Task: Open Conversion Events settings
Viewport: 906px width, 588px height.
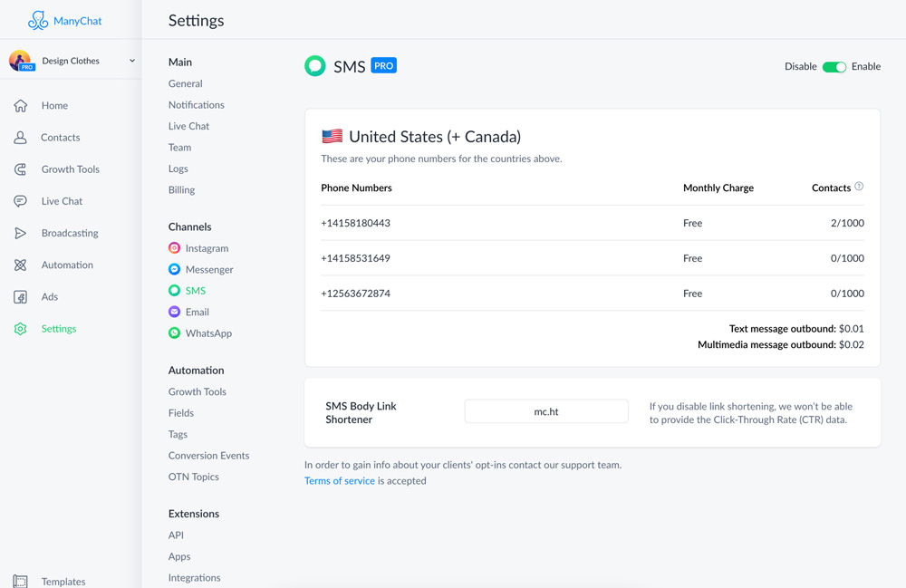Action: (208, 456)
